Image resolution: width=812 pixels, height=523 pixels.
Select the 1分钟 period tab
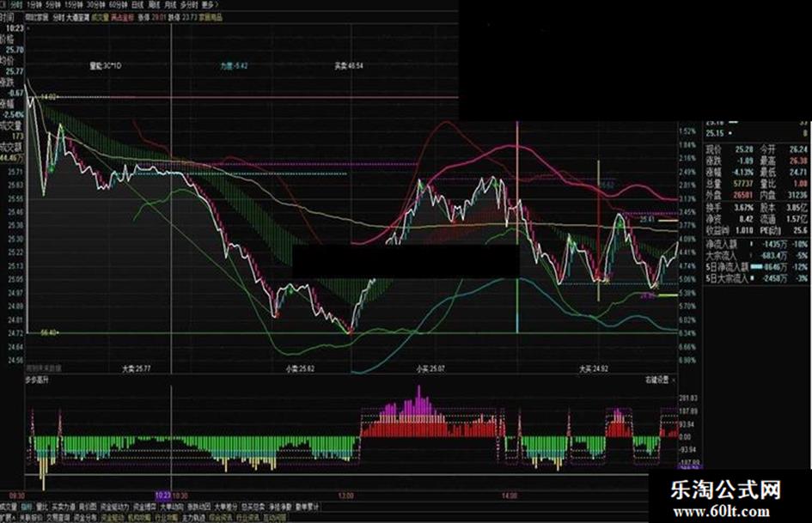34,4
